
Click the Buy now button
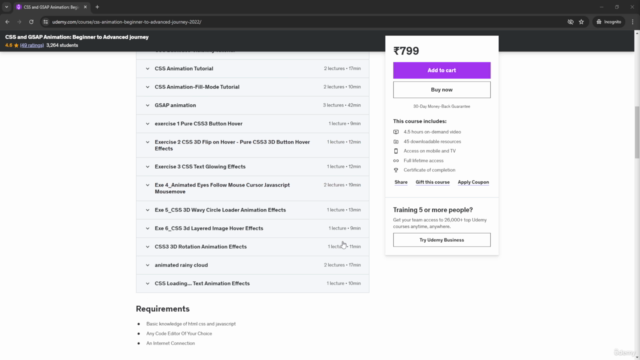[x=442, y=90]
